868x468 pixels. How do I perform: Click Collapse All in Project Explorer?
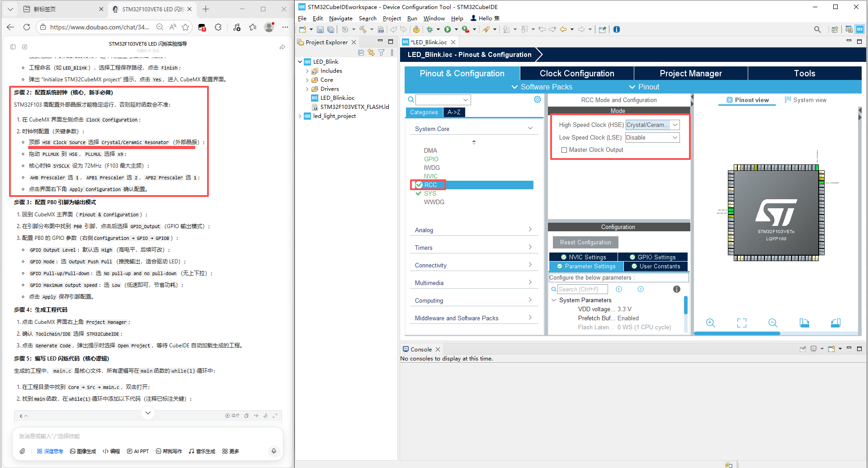point(361,53)
